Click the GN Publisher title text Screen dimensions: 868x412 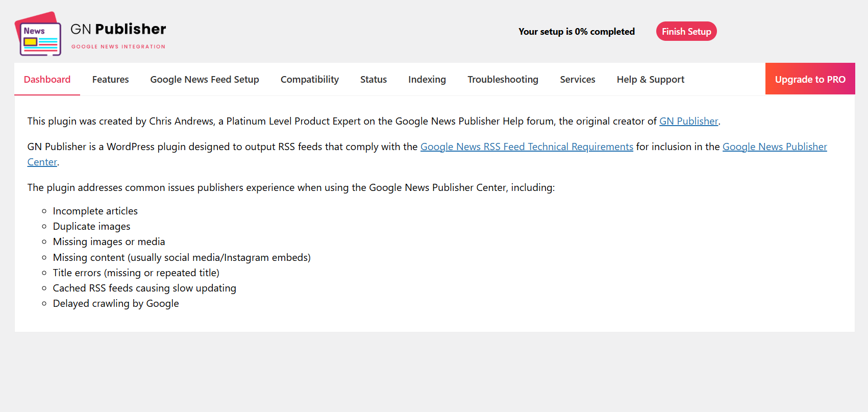pyautogui.click(x=118, y=29)
